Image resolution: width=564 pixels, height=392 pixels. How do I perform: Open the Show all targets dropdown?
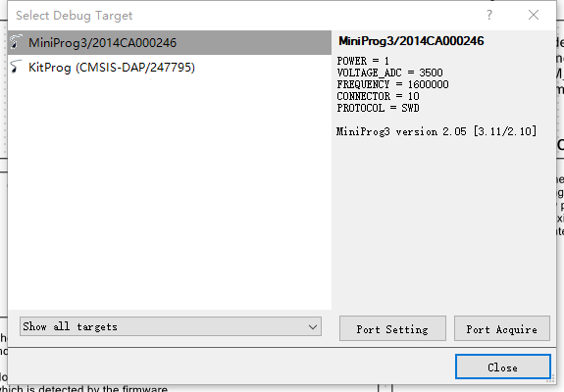(x=171, y=326)
